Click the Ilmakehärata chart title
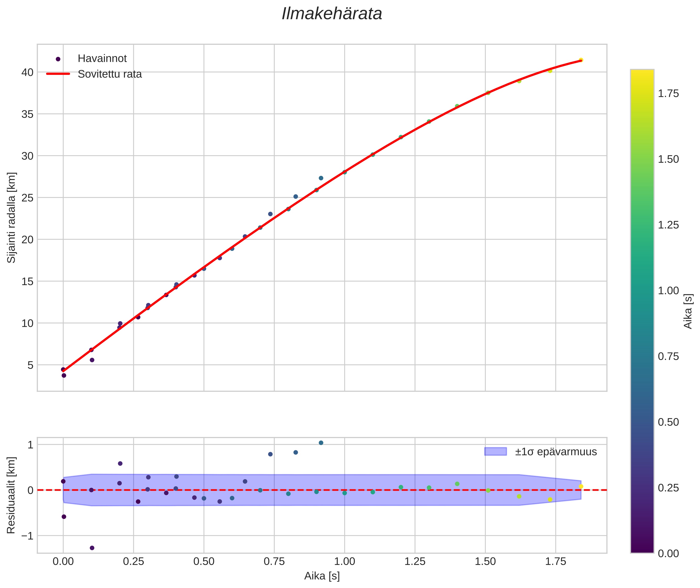The image size is (700, 588). tap(332, 14)
